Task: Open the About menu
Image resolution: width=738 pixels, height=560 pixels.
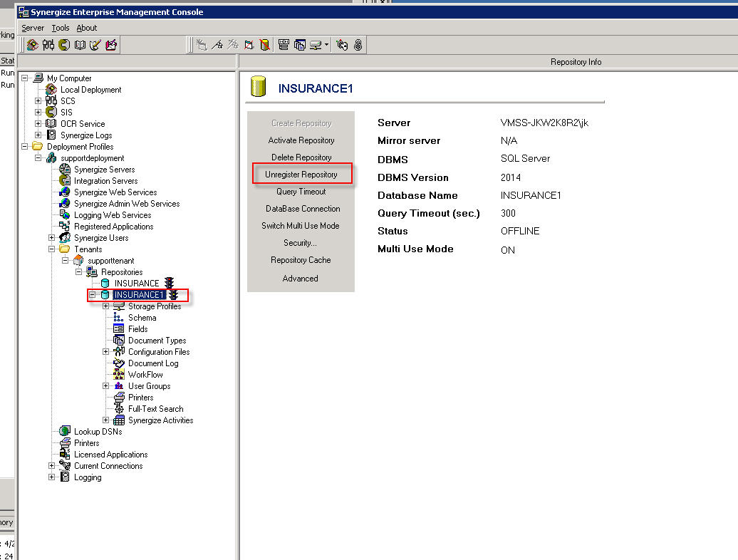Action: (87, 28)
